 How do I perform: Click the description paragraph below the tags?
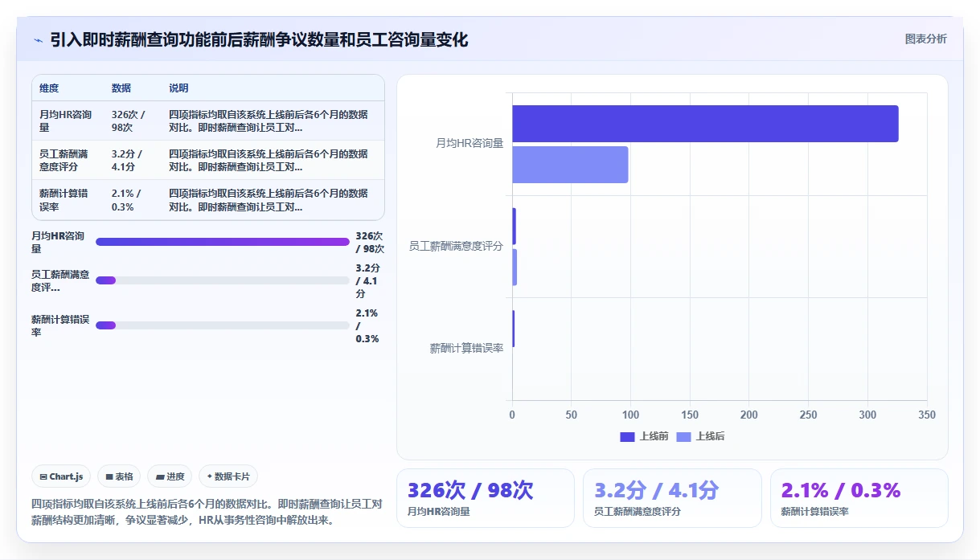(207, 512)
